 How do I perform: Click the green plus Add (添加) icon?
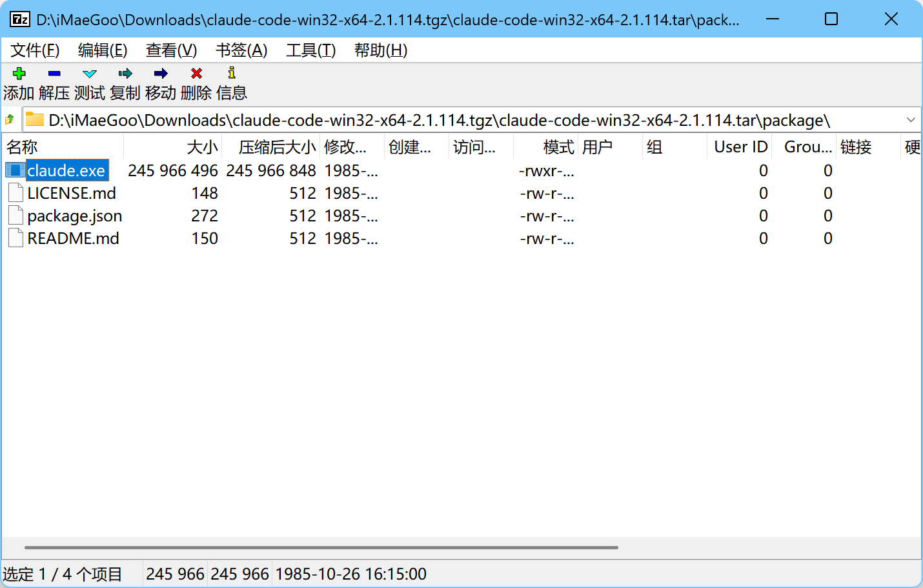(19, 74)
